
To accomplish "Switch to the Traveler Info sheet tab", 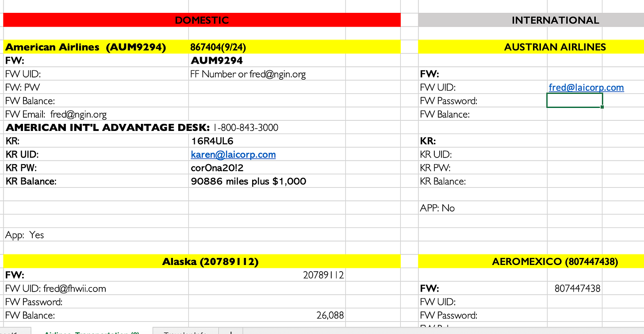I will (185, 332).
